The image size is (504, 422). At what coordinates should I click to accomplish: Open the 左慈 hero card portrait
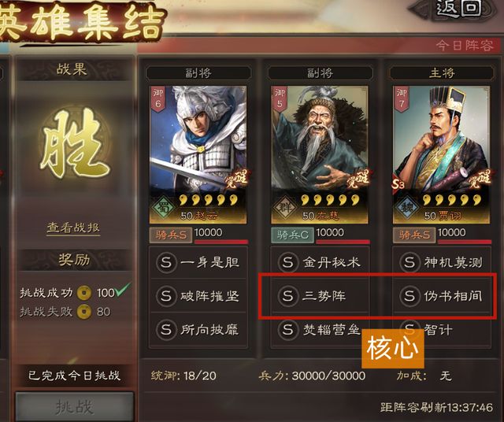pos(320,154)
